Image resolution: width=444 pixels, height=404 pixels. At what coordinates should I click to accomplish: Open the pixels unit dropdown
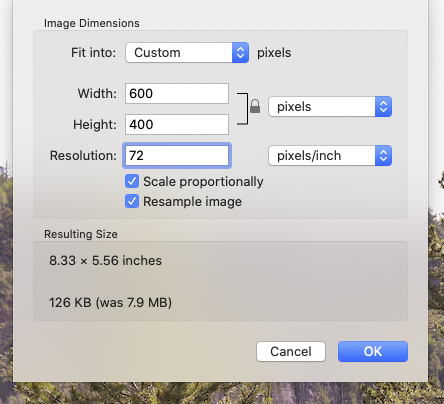(x=330, y=107)
